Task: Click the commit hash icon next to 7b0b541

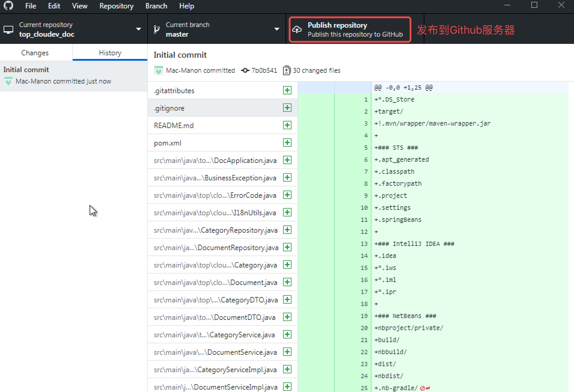Action: [245, 70]
